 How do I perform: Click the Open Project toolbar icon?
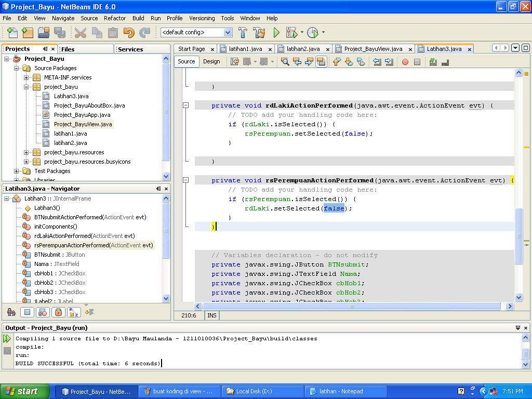(x=44, y=33)
